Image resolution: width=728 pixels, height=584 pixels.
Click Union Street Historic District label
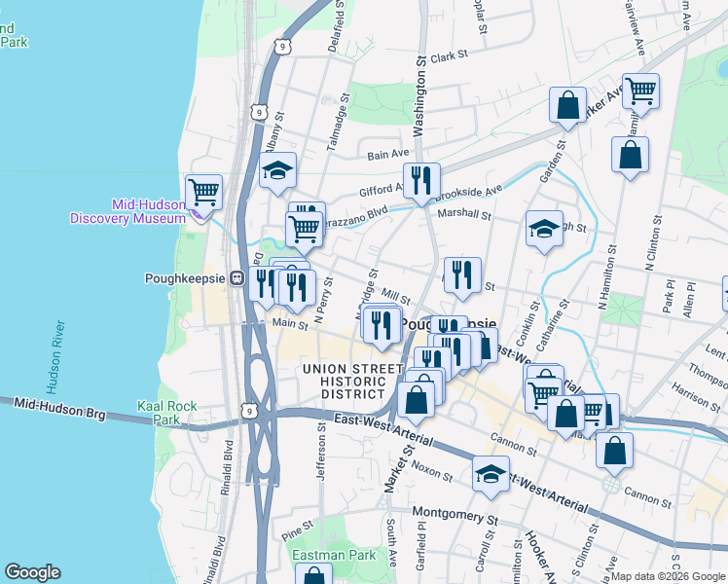(352, 382)
